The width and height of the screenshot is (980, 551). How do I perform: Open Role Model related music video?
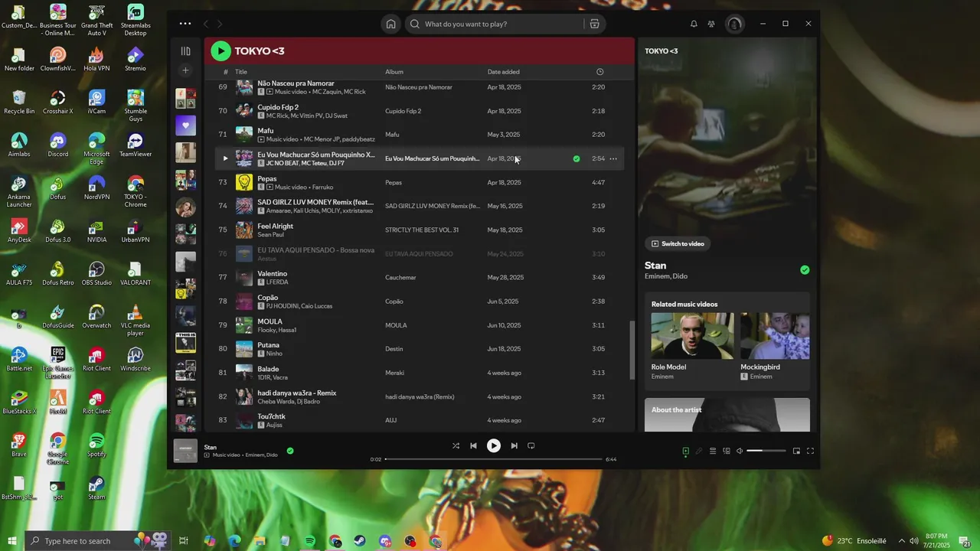tap(692, 346)
